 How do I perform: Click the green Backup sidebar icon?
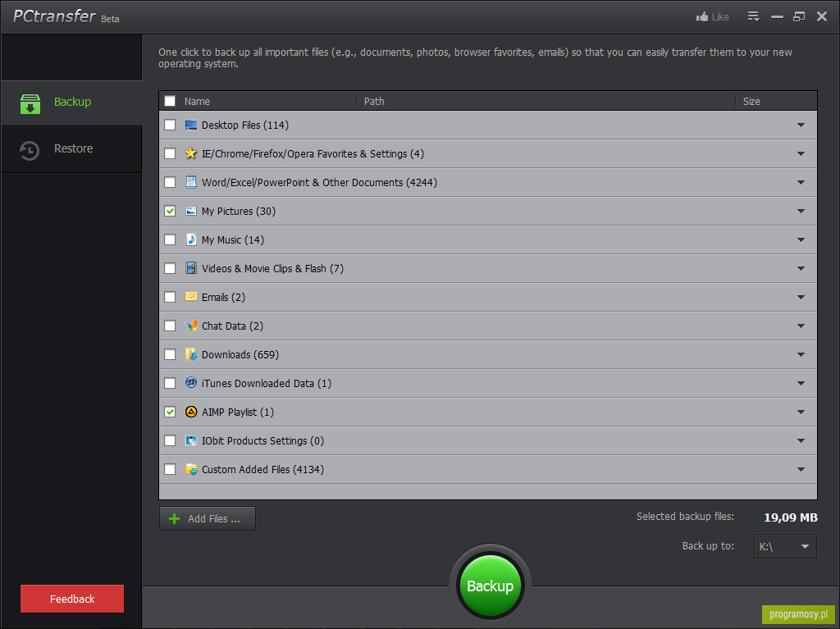[30, 104]
